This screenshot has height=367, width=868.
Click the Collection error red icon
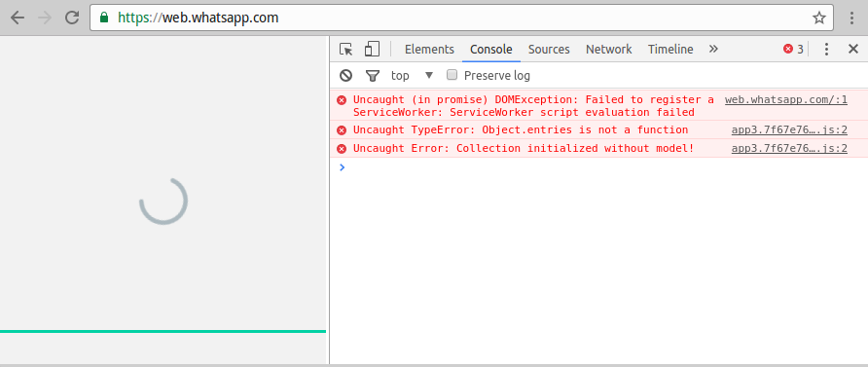point(342,149)
